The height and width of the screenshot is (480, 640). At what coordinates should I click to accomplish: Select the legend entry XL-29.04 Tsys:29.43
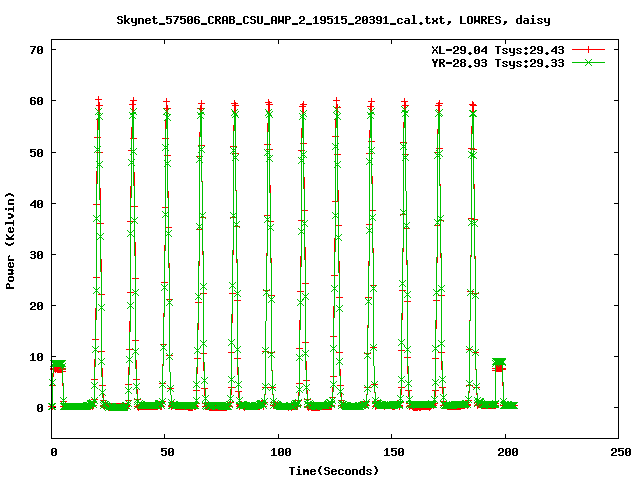498,50
